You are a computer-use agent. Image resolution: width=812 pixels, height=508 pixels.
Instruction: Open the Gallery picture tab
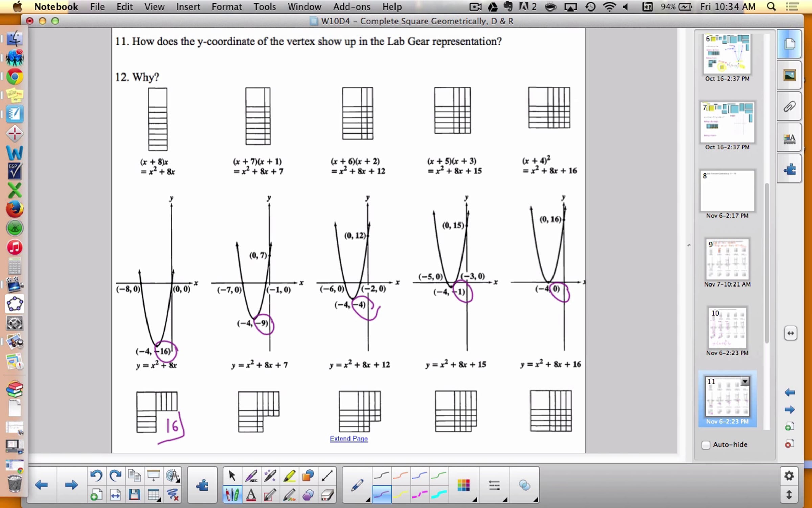(x=789, y=76)
